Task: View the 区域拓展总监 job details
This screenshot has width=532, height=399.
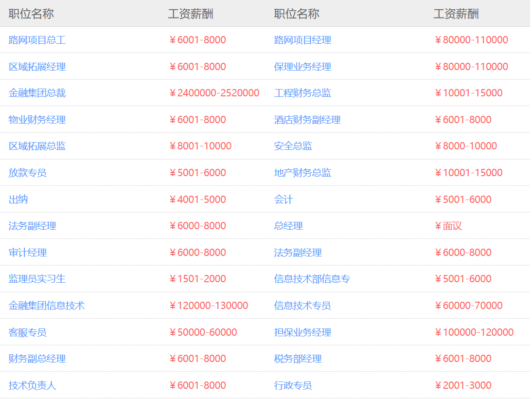Action: click(x=37, y=146)
